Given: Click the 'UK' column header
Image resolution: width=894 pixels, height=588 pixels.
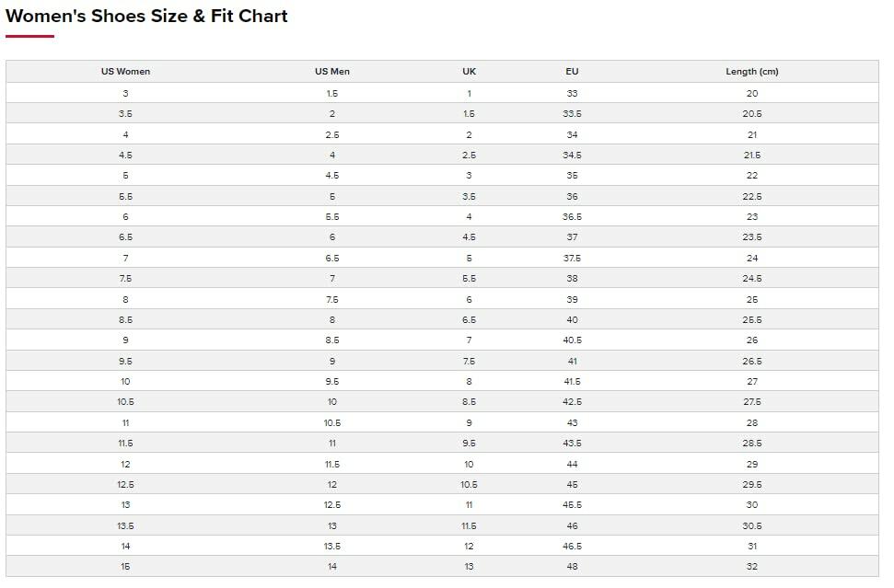Looking at the screenshot, I should click(x=469, y=71).
